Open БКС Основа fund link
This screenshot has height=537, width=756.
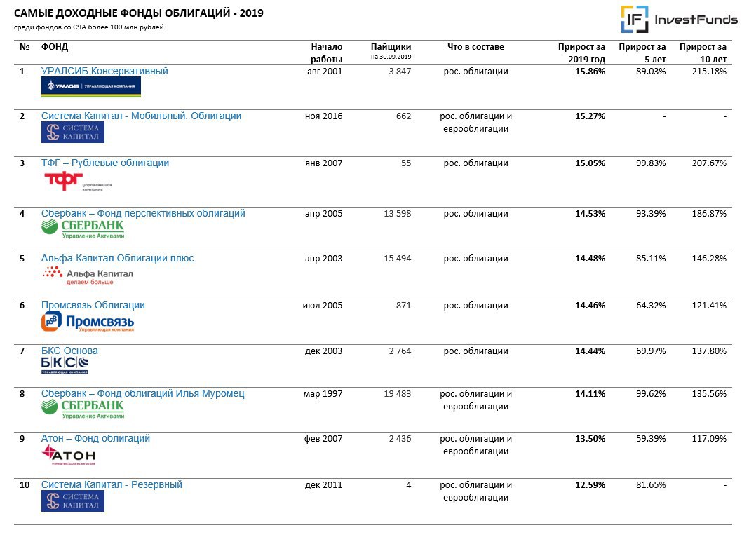point(69,351)
